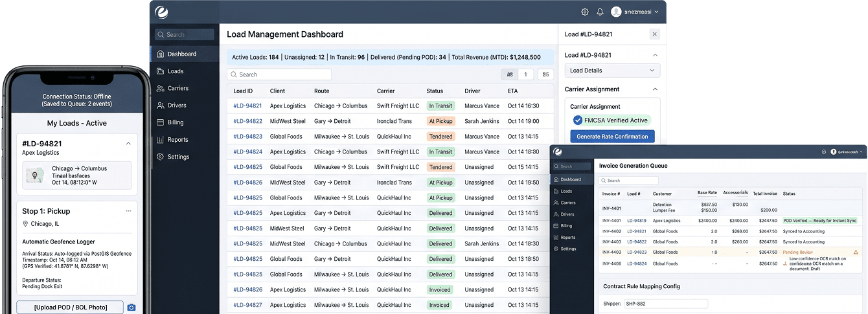
Task: Open load link #LD-94827 in table
Action: 247,305
